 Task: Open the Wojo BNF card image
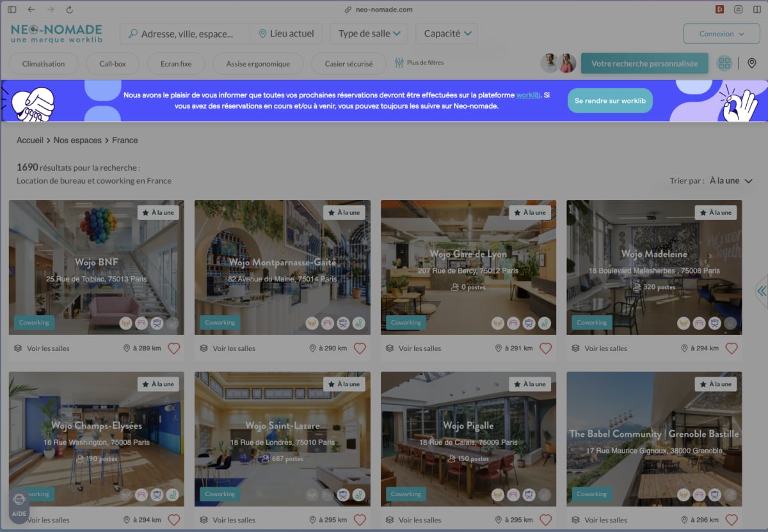click(97, 268)
